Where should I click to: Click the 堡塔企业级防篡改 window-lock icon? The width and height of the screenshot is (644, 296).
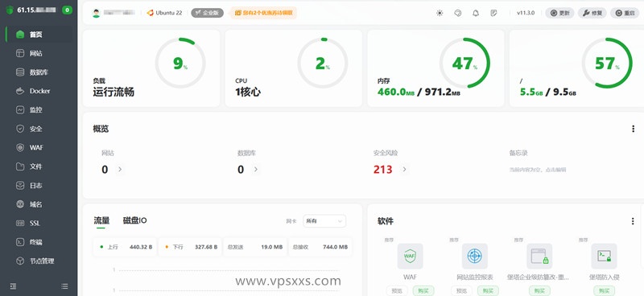[x=539, y=256]
